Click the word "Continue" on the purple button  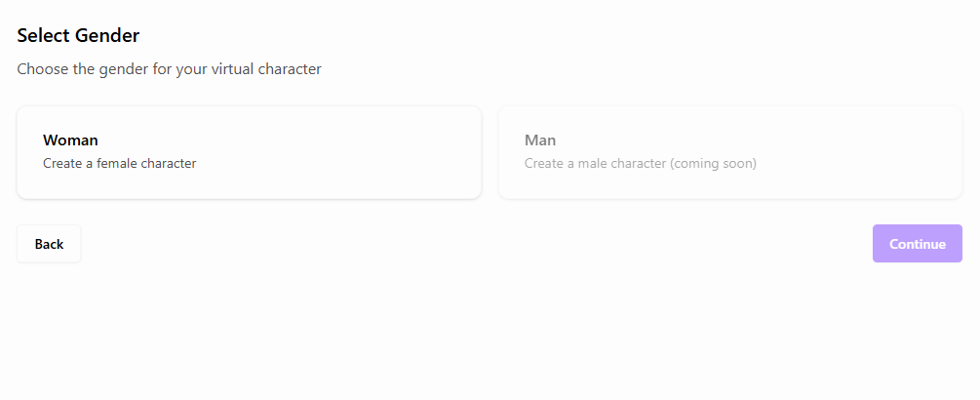(x=917, y=244)
